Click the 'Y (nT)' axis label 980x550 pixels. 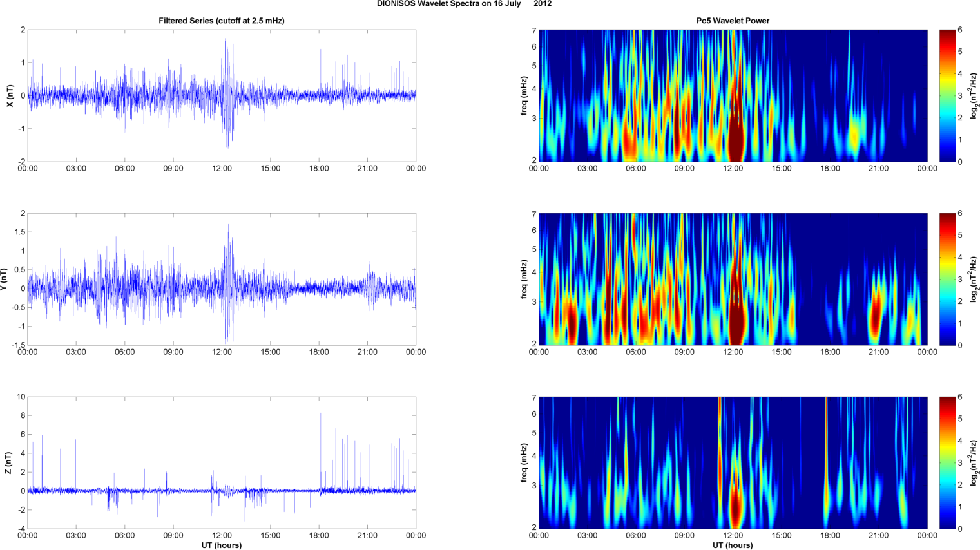(4, 279)
